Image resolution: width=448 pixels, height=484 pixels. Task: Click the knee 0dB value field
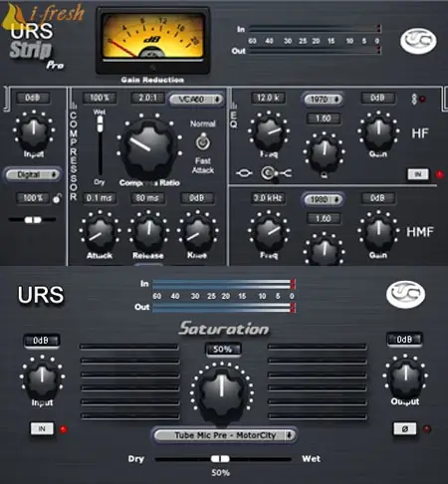[x=197, y=198]
